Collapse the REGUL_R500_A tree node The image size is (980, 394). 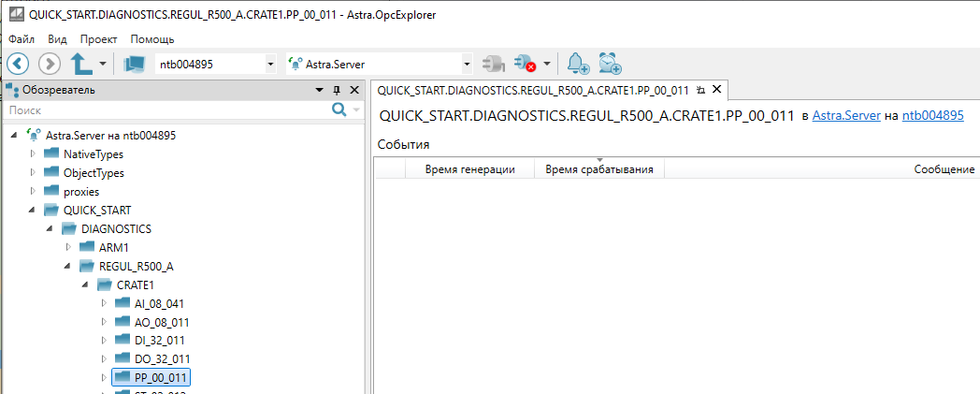pos(68,266)
